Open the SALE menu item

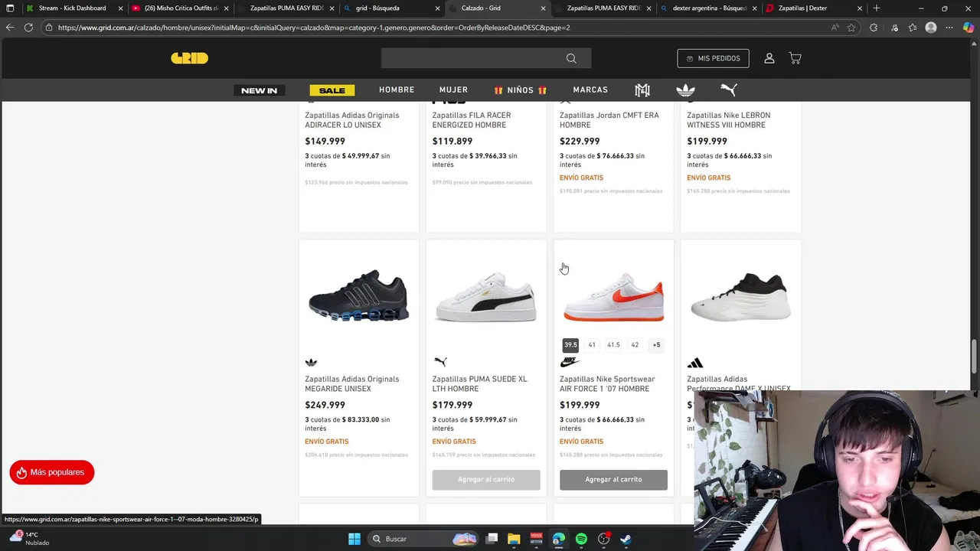click(x=332, y=90)
